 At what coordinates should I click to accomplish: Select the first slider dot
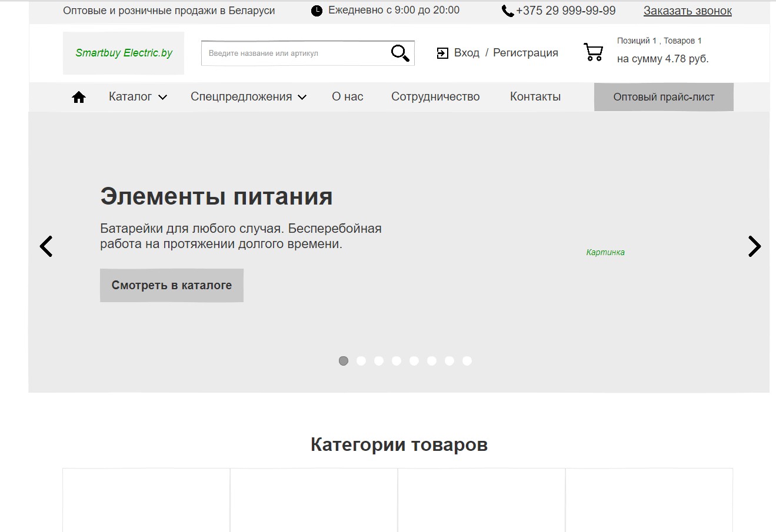coord(344,361)
